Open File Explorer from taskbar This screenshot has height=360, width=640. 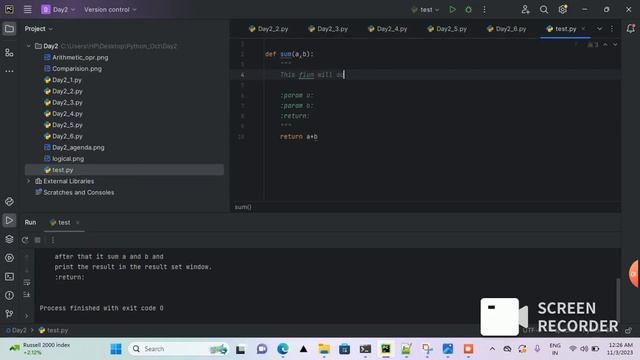[x=324, y=349]
